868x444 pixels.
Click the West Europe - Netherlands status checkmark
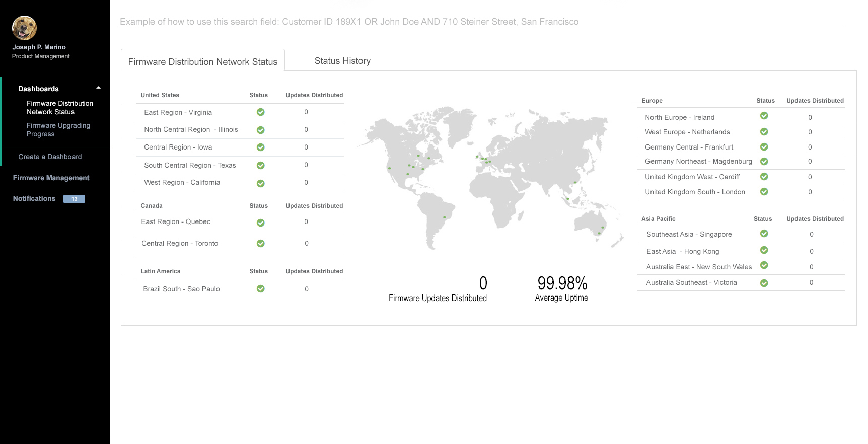tap(764, 132)
